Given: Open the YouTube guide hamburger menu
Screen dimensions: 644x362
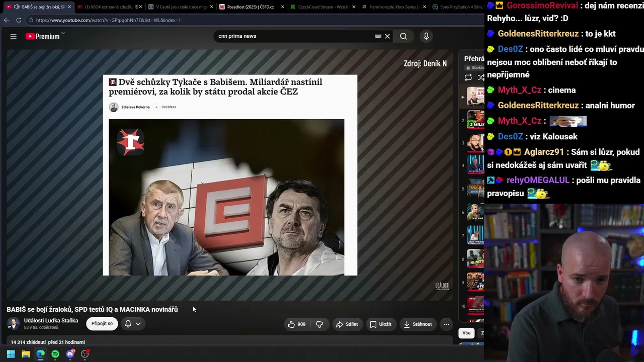Looking at the screenshot, I should pos(14,36).
